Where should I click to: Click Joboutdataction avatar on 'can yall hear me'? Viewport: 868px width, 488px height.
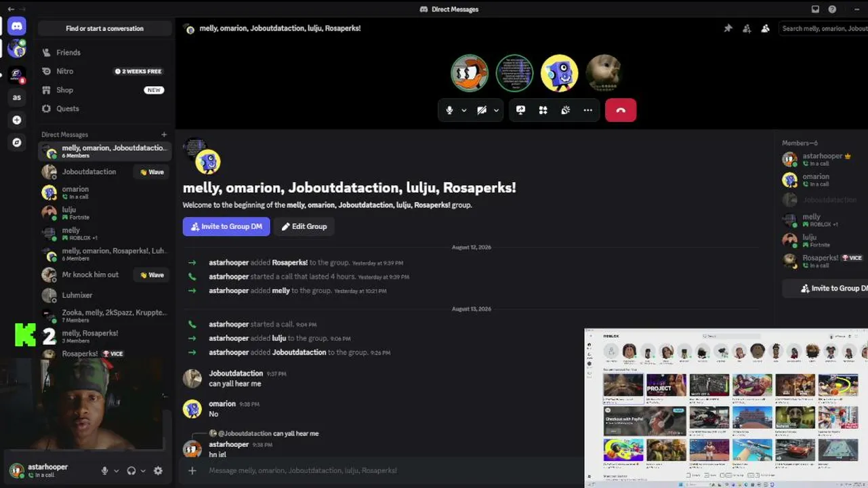click(192, 378)
